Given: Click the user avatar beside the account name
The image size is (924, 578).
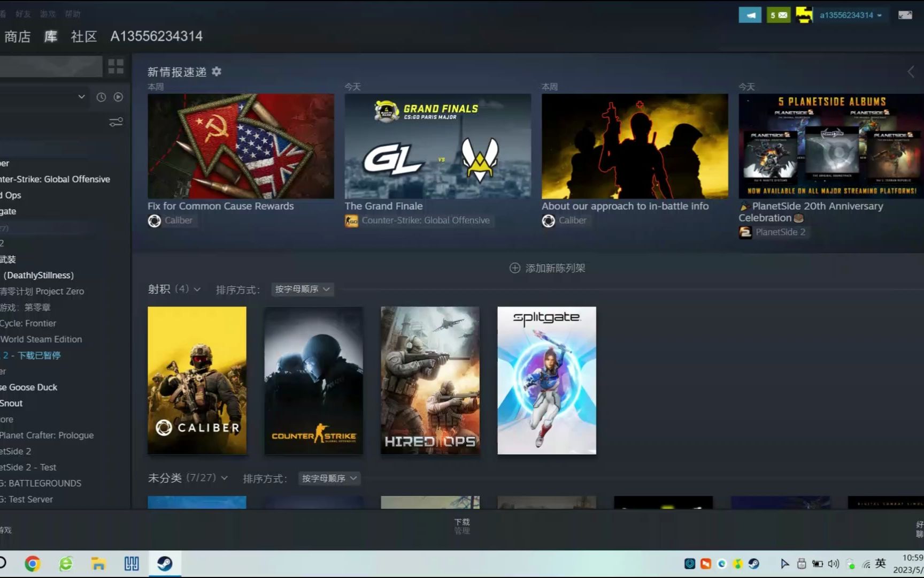Looking at the screenshot, I should tap(804, 15).
